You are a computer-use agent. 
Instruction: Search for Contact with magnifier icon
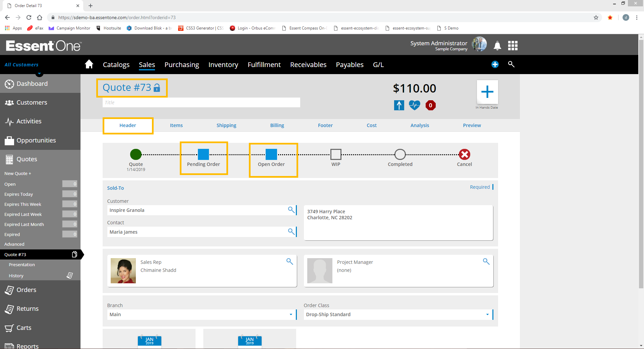pos(291,231)
